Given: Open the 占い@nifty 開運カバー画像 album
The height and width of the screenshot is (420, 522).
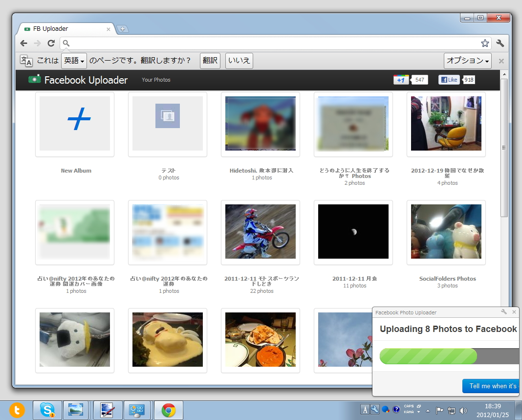Looking at the screenshot, I should [x=75, y=231].
